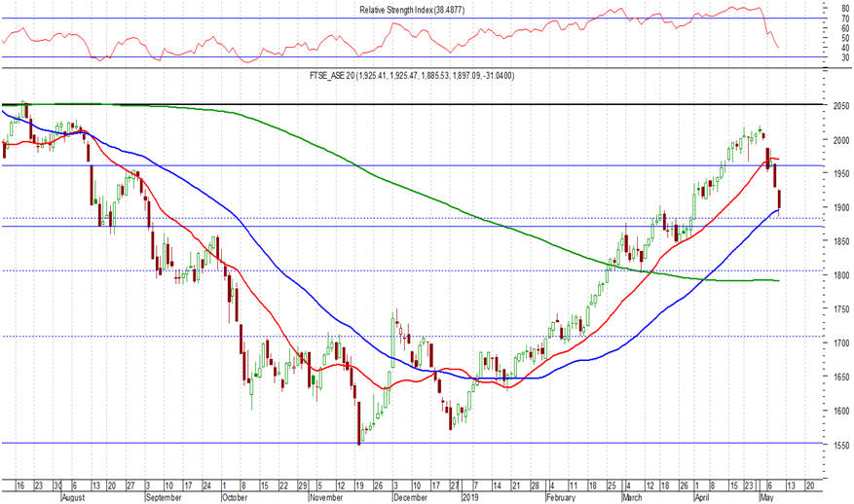Select the 1900 price axis label

pyautogui.click(x=841, y=207)
